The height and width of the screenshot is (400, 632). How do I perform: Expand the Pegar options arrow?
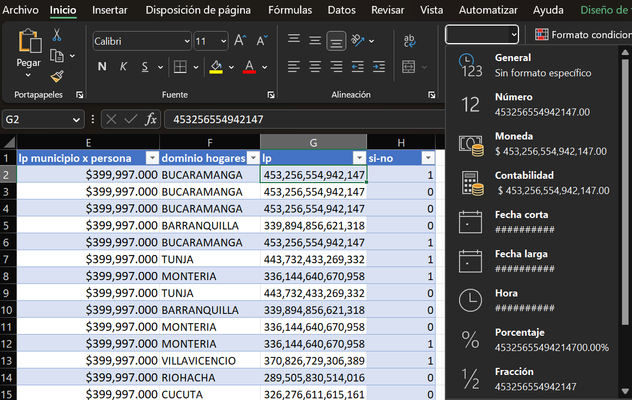point(28,75)
